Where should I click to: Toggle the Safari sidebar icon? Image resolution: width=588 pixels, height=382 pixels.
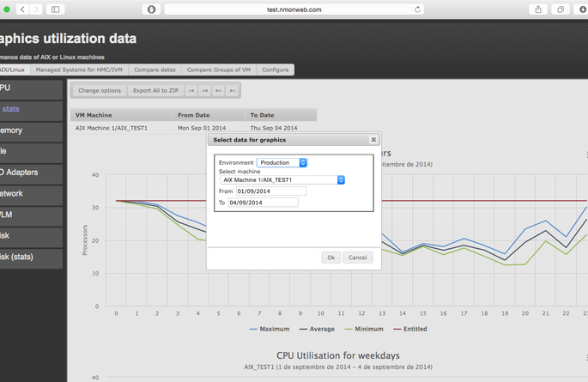56,9
